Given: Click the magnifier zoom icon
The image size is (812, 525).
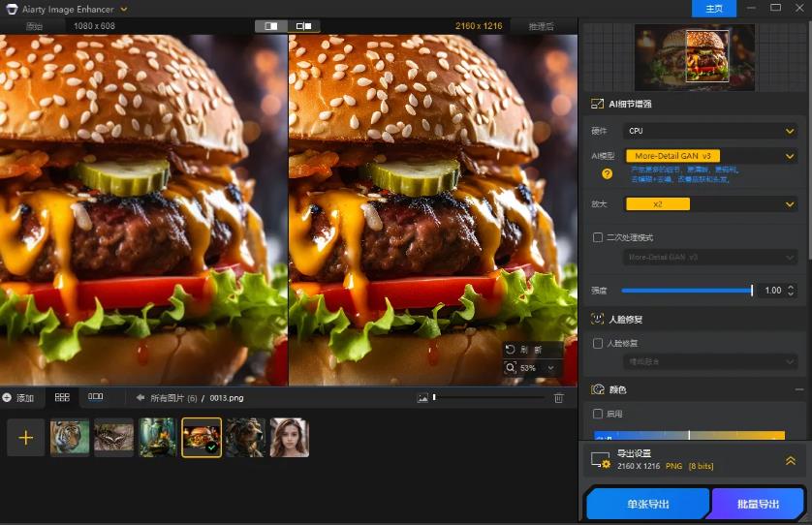Looking at the screenshot, I should tap(511, 368).
